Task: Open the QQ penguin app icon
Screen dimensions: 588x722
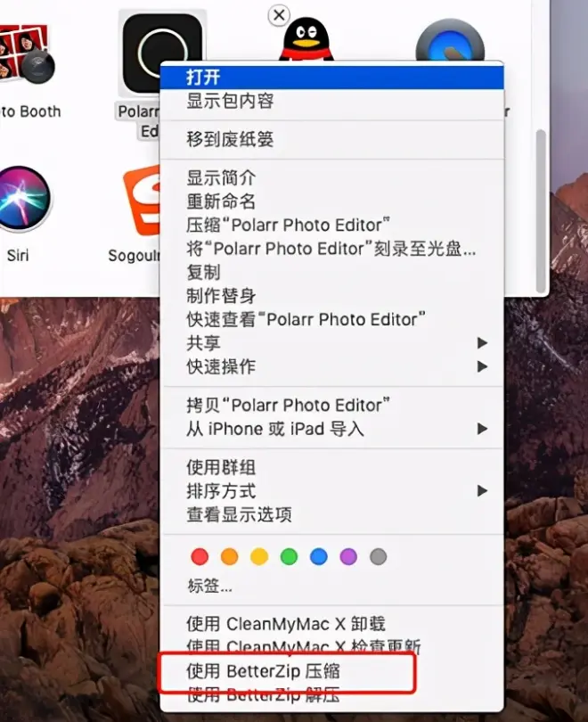Action: tap(306, 40)
